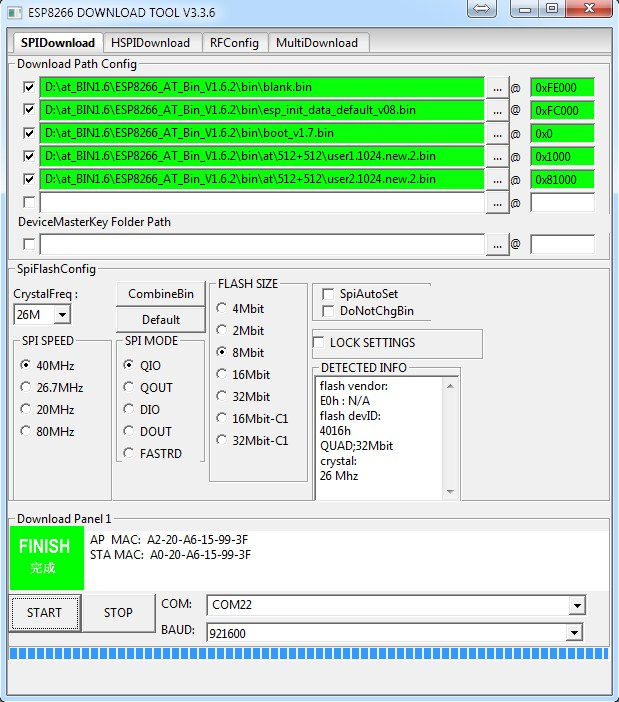Select DOUT SPI mode
The height and width of the screenshot is (702, 619).
(x=129, y=431)
